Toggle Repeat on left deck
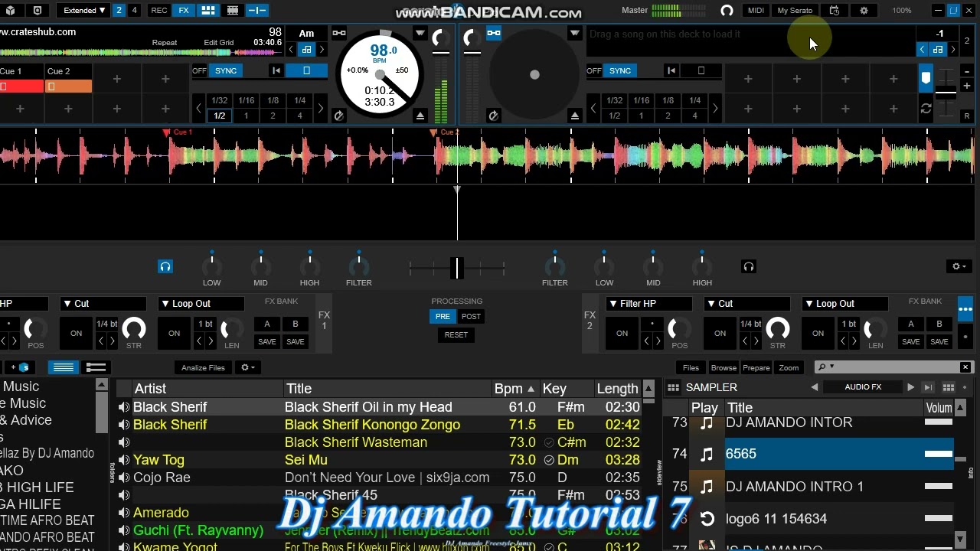Screen dimensions: 980x551 165,43
